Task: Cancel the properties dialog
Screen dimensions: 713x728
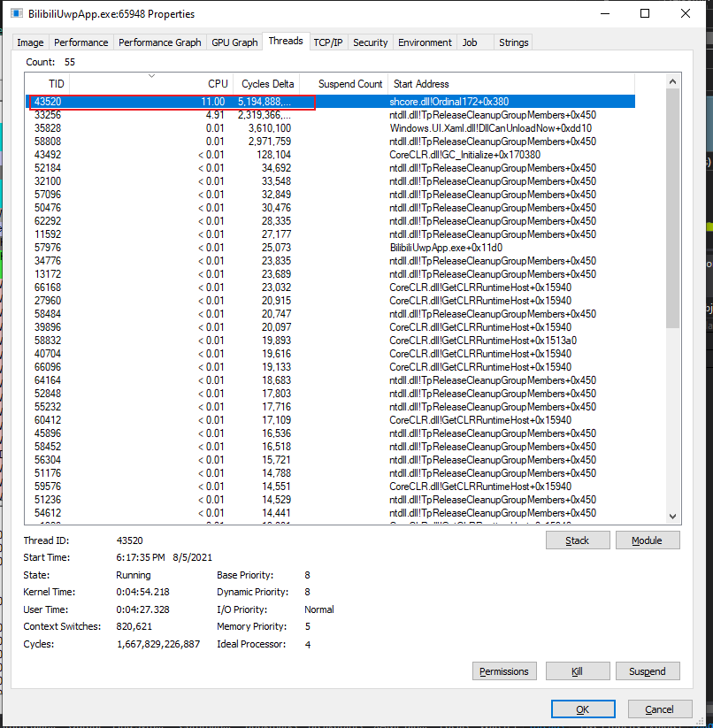Action: (x=660, y=709)
